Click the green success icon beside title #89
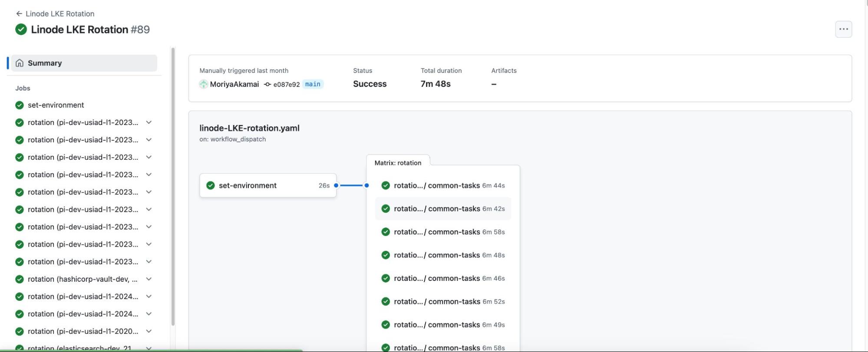 click(21, 30)
